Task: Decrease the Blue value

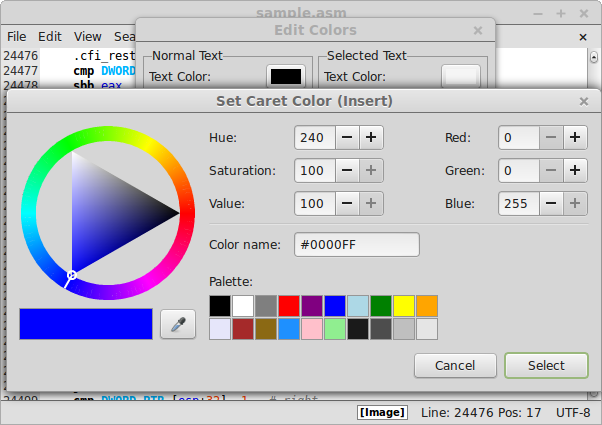Action: pos(551,203)
